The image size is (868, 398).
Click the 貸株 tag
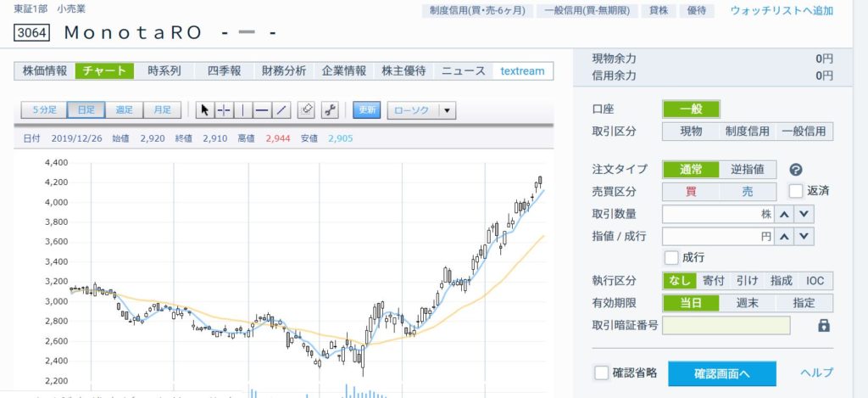coord(658,10)
